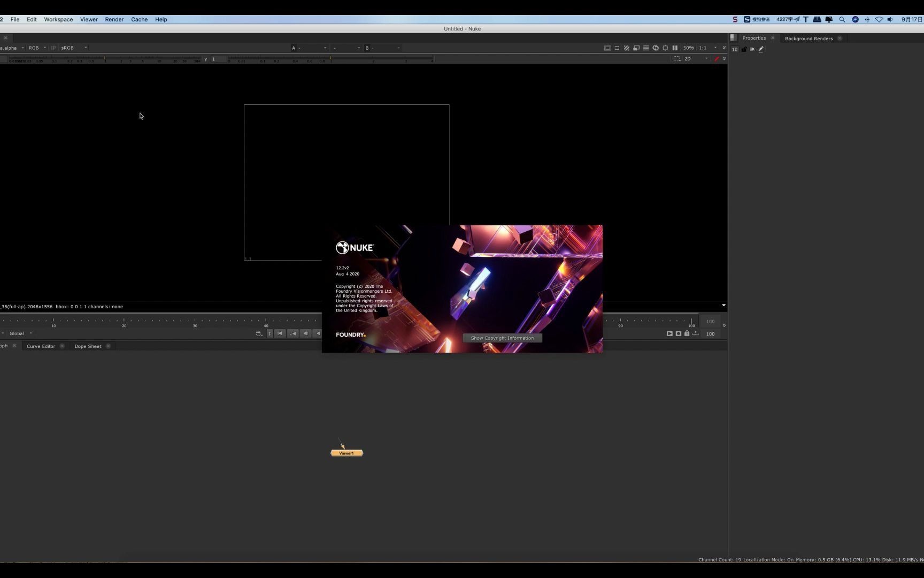Click the export upload icon
This screenshot has height=578, width=924.
[696, 333]
